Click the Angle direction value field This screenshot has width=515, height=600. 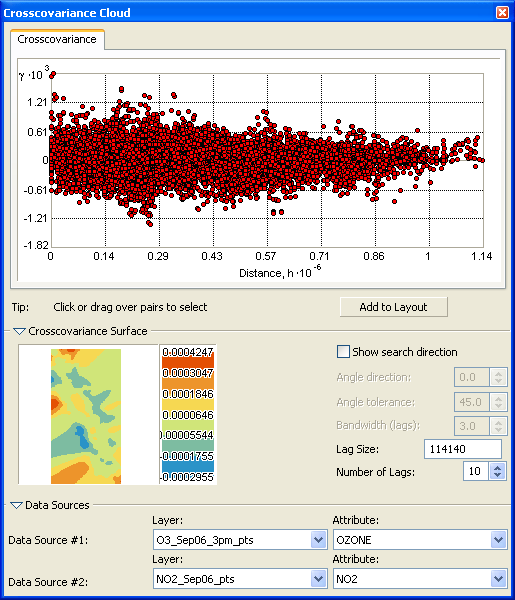pos(471,377)
